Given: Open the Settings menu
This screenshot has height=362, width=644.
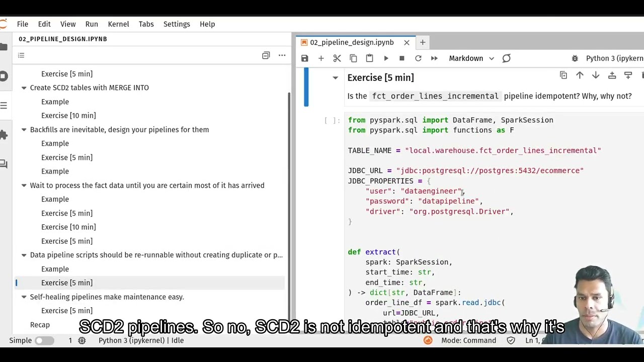Looking at the screenshot, I should 177,24.
